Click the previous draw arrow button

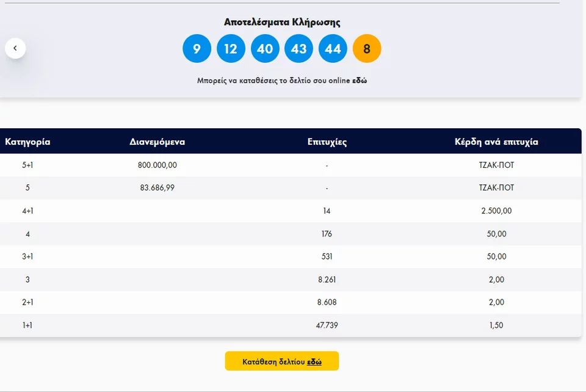coord(15,48)
